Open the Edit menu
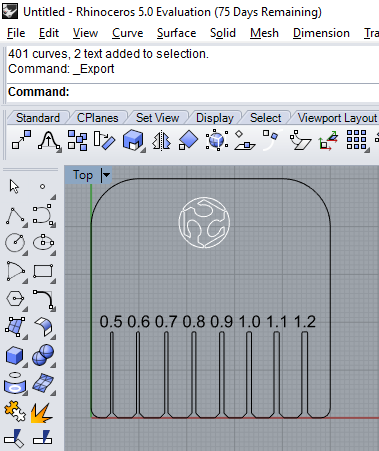The height and width of the screenshot is (451, 379). [x=49, y=33]
